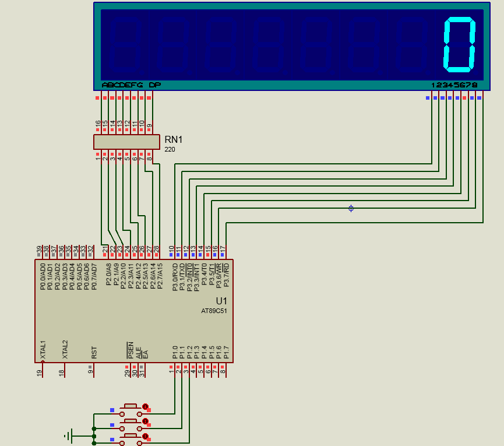Select the RN1 resistor network body
504x446 pixels.
pos(126,142)
